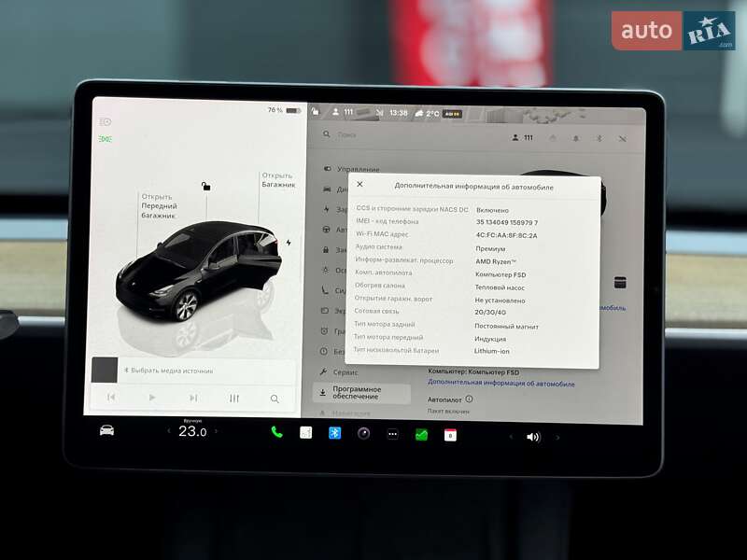Tap the car status icon in bottom bar
Viewport: 747px width, 560px height.
coord(107,432)
